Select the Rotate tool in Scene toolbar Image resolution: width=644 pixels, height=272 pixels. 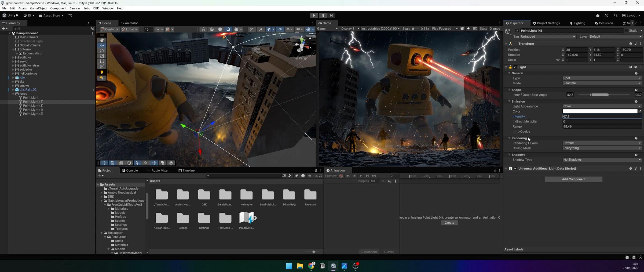(102, 51)
